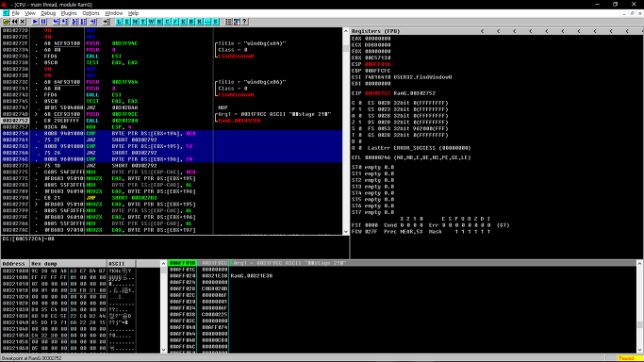Image resolution: width=644 pixels, height=362 pixels.
Task: Click the disassembly pane scroll-down arrow
Action: point(346,232)
